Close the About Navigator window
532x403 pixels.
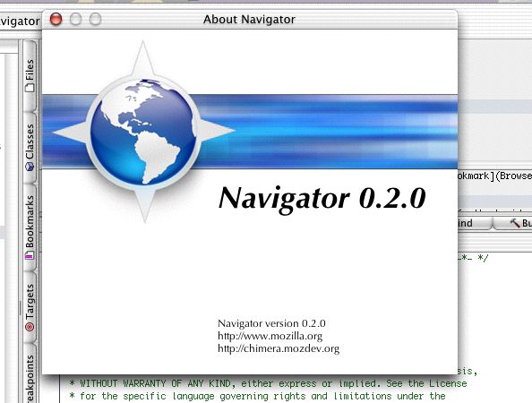point(56,19)
